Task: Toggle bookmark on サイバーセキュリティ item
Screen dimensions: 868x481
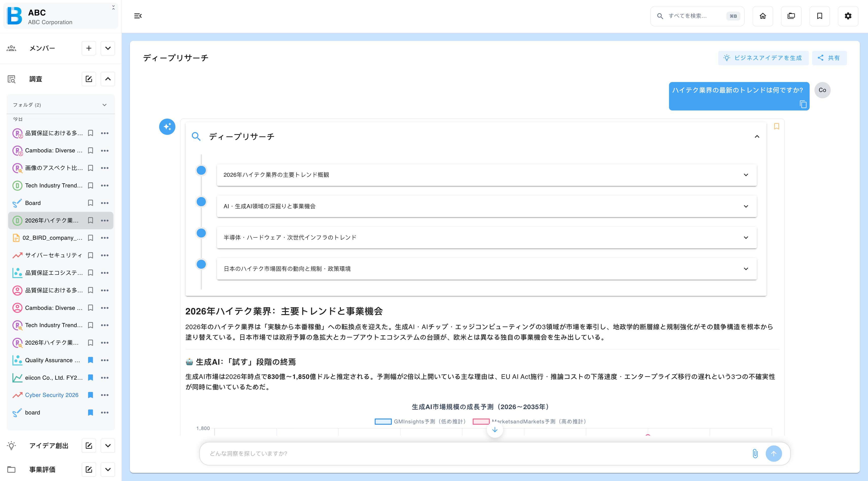Action: [x=90, y=255]
